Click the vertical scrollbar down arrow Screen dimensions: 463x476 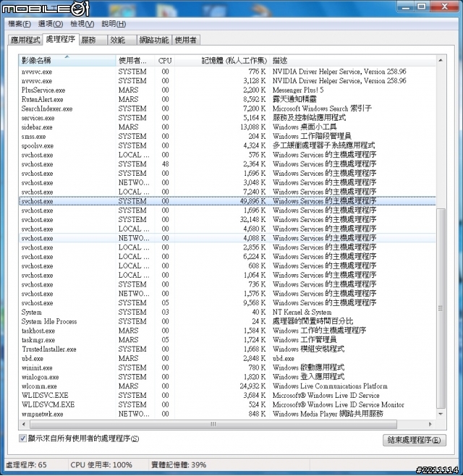(441, 414)
